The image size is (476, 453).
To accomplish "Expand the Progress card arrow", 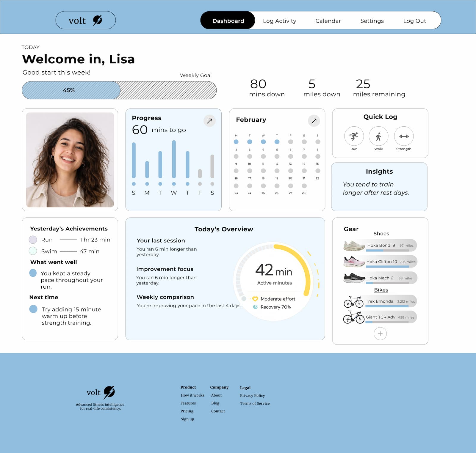I will pos(209,121).
